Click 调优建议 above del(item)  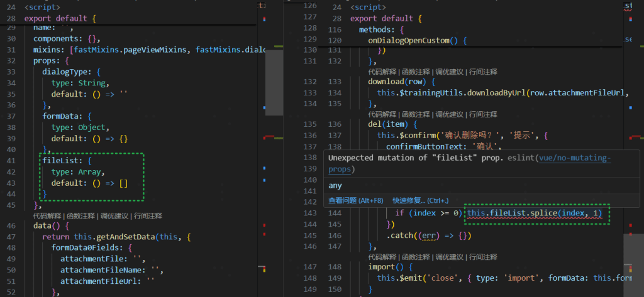tap(449, 114)
